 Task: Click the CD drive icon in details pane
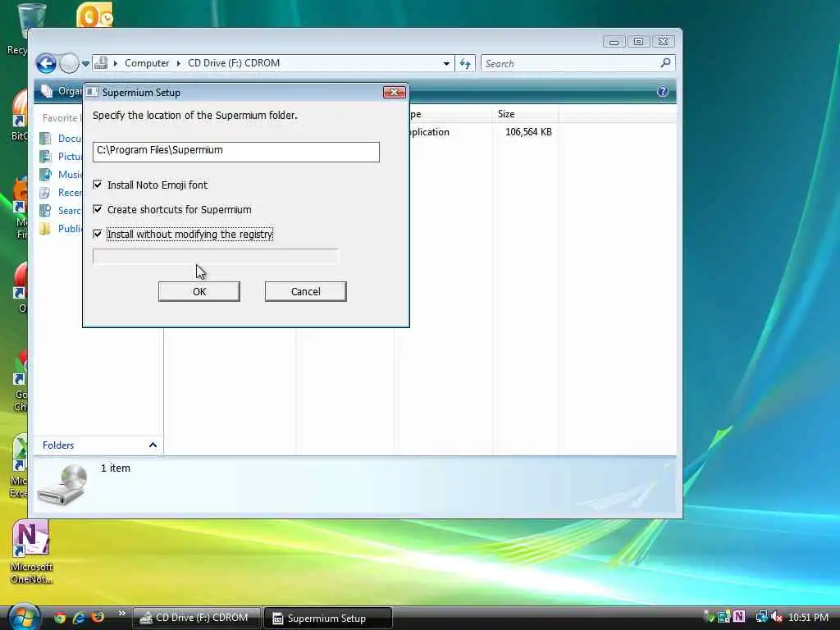(63, 484)
